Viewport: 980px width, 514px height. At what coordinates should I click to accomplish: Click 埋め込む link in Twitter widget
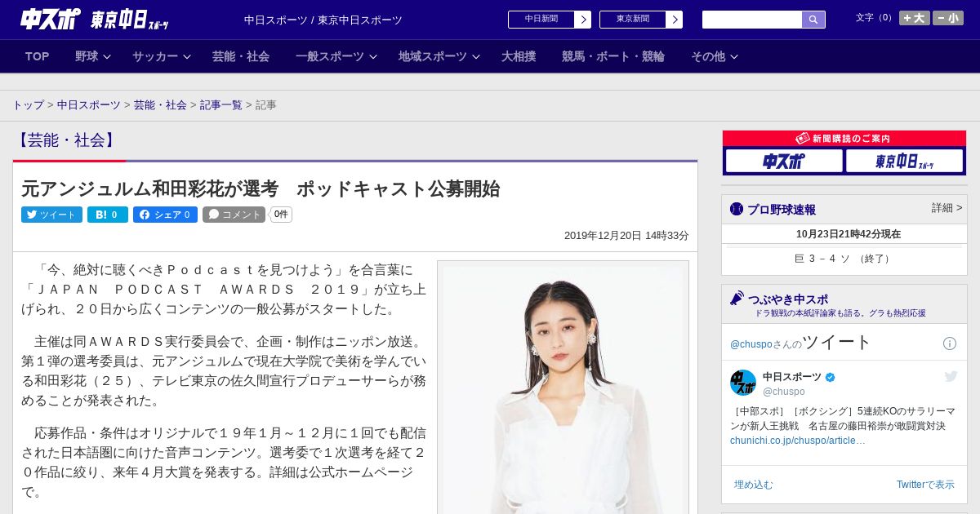(x=753, y=485)
